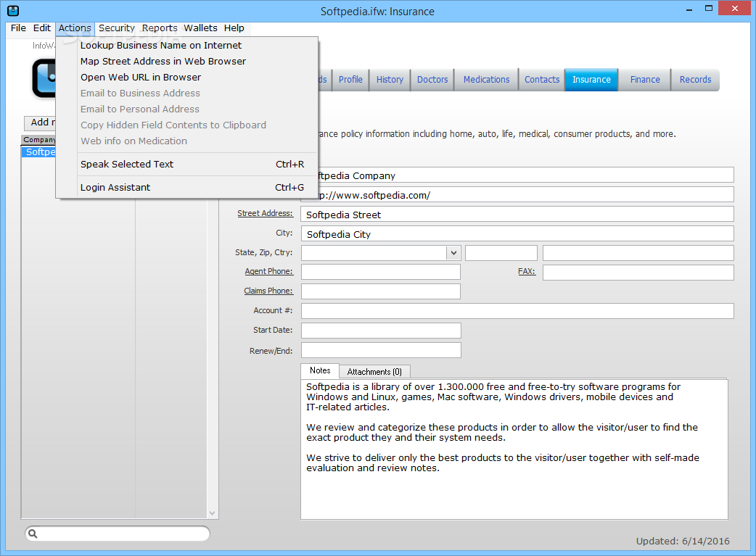The image size is (756, 556).
Task: Switch to the History tab
Action: click(390, 80)
